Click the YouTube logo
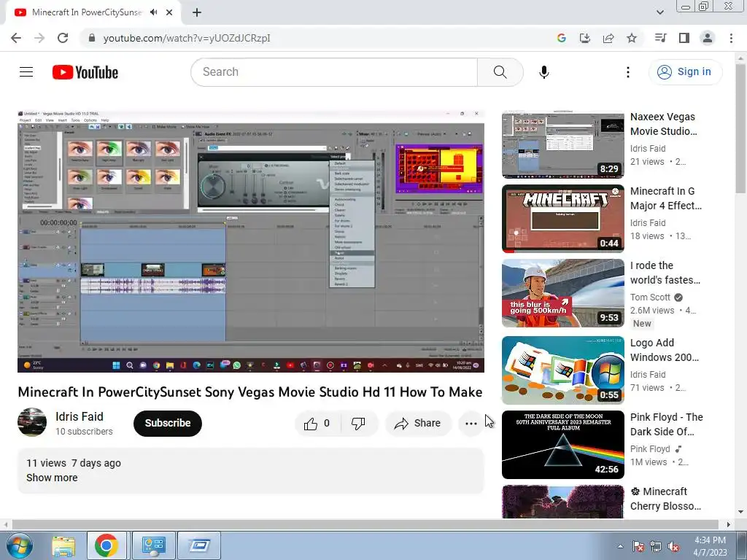 pos(85,72)
